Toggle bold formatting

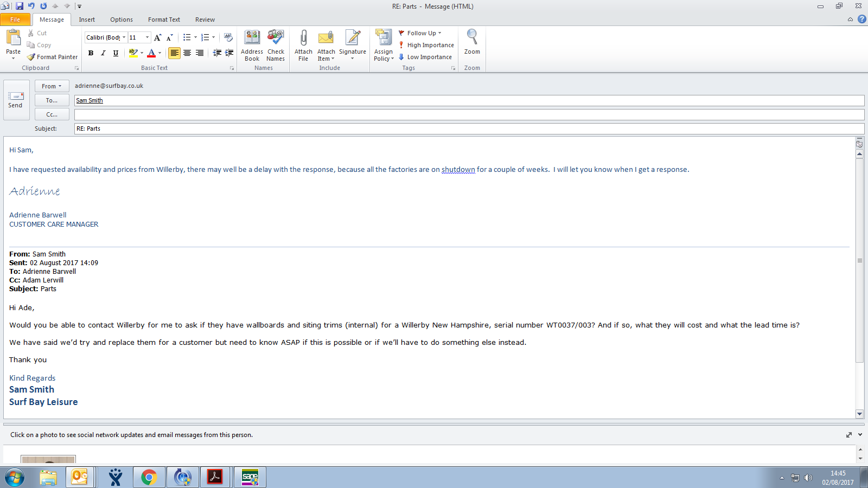[91, 53]
